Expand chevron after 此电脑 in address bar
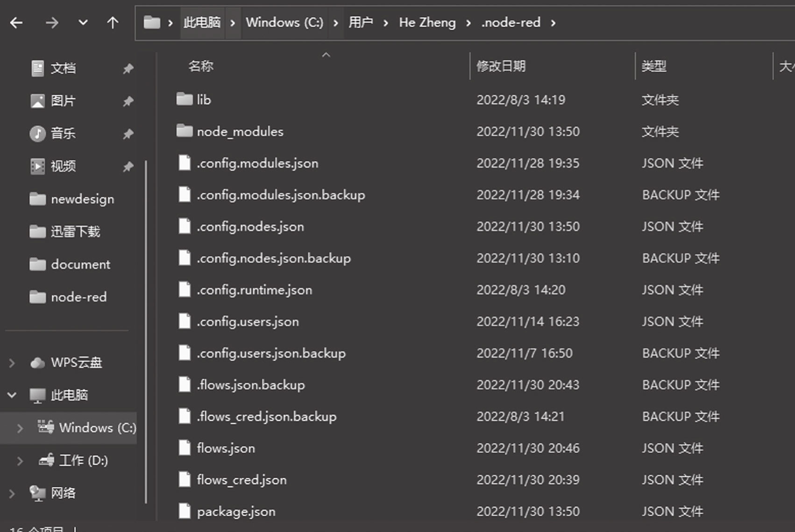The height and width of the screenshot is (532, 795). [x=233, y=22]
